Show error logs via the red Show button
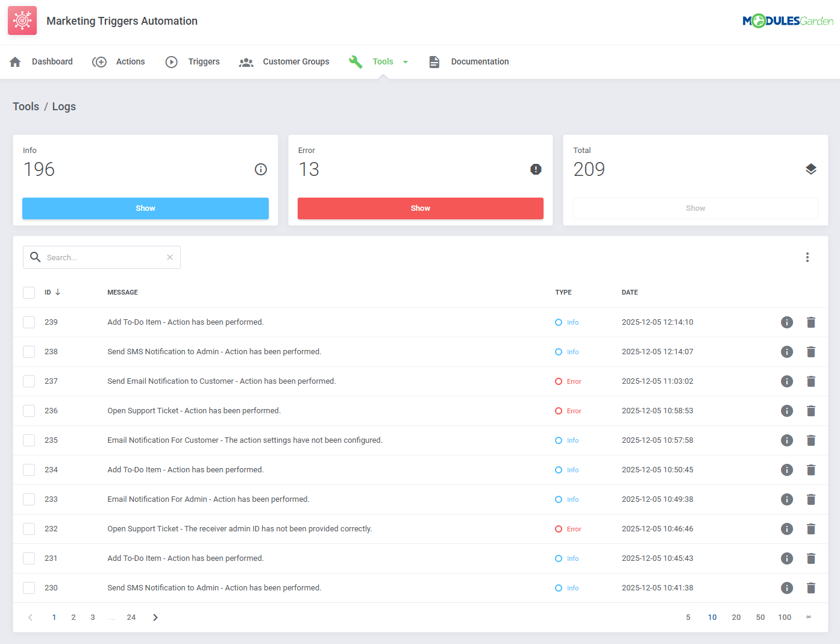Screen dimensions: 840x644 coord(420,208)
